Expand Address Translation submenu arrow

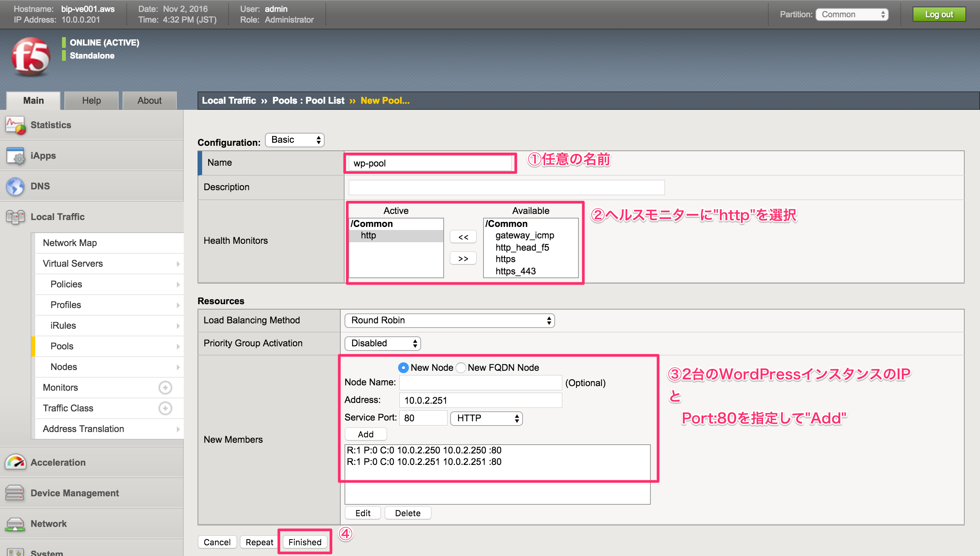tap(178, 429)
